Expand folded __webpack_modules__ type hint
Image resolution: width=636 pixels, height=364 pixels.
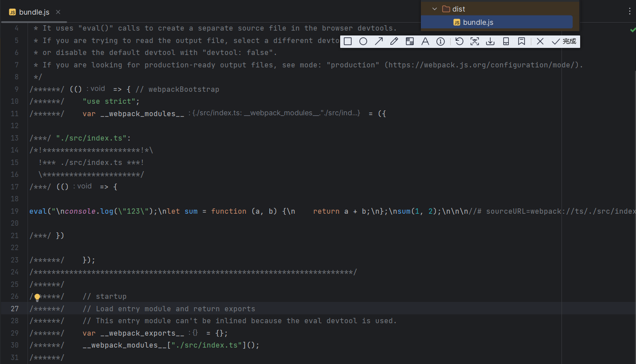(x=276, y=113)
